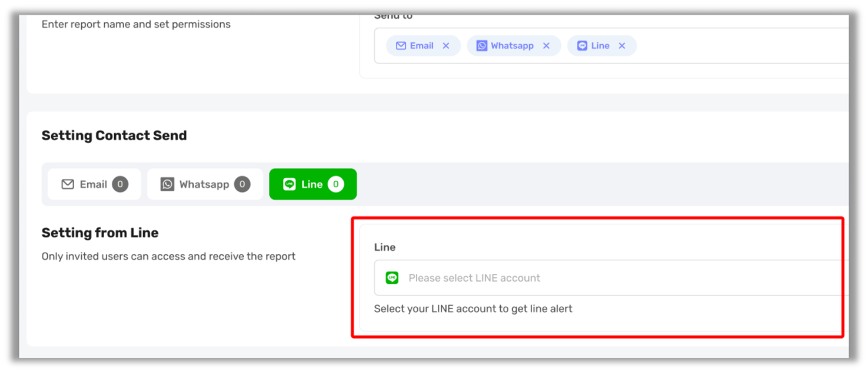Click the Line chip icon in Send to
Image resolution: width=868 pixels, height=371 pixels.
coord(582,46)
